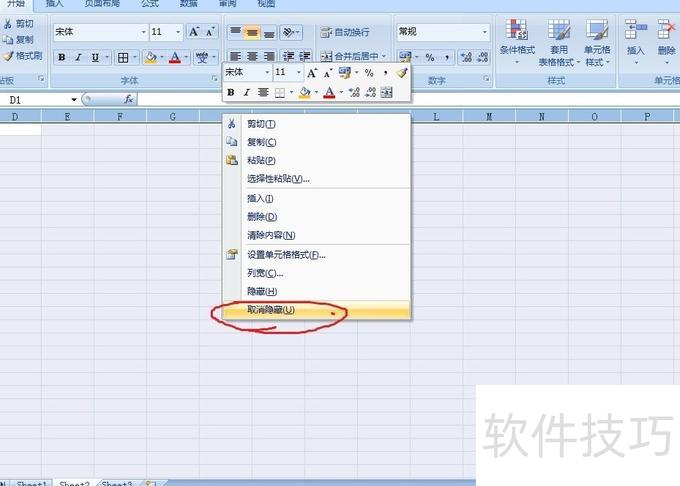680x486 pixels.
Task: Open the Name Box dropdown next to D1
Action: [x=74, y=100]
